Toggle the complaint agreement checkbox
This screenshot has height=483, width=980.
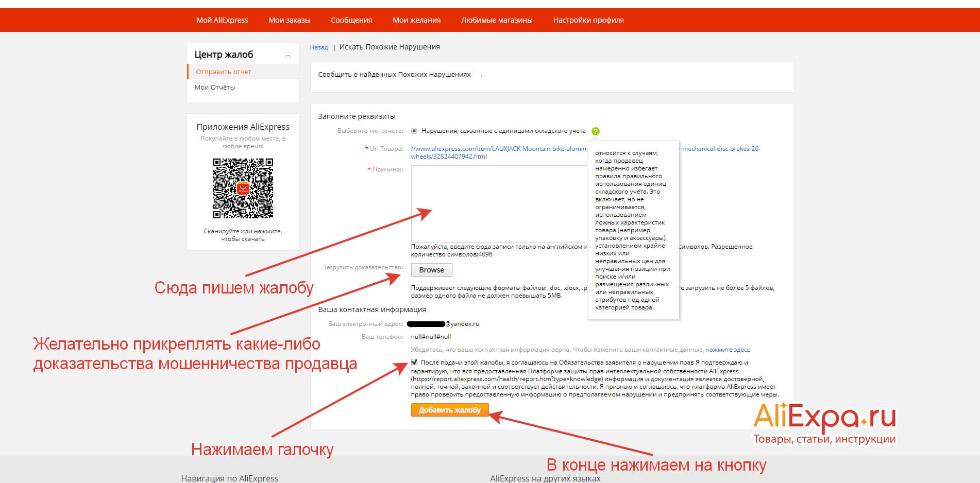pos(414,362)
